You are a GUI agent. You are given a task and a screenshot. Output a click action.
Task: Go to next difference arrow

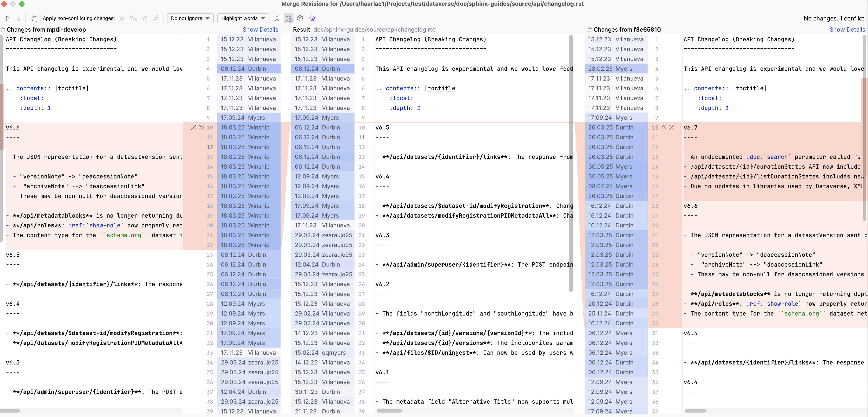tap(18, 18)
